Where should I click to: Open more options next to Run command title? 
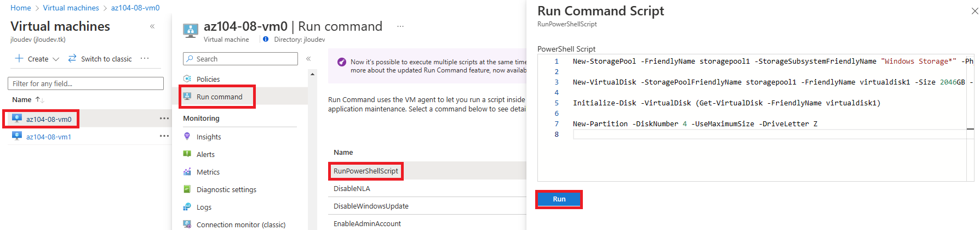(x=400, y=26)
